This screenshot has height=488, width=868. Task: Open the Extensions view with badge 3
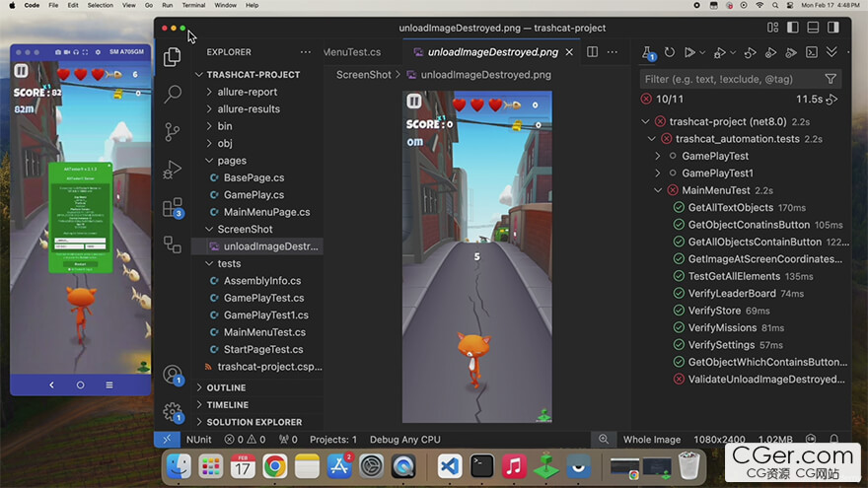(173, 207)
